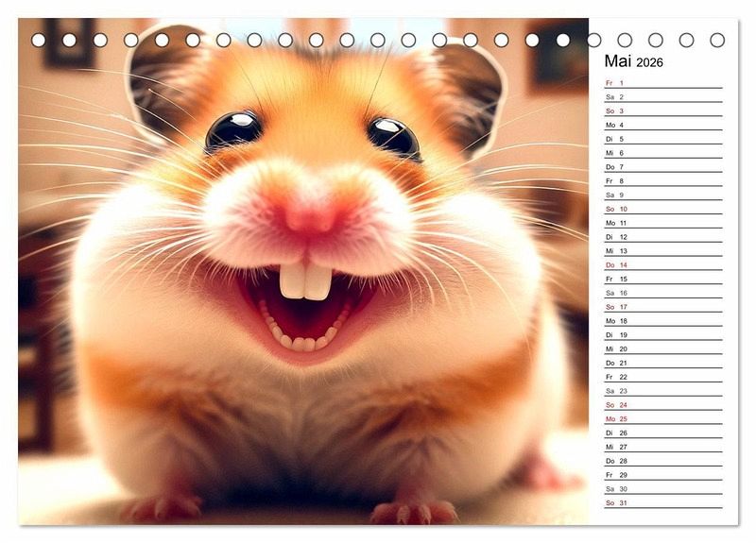Click the red Sunday So 3 entry
This screenshot has width=756, height=543.
pyautogui.click(x=662, y=110)
